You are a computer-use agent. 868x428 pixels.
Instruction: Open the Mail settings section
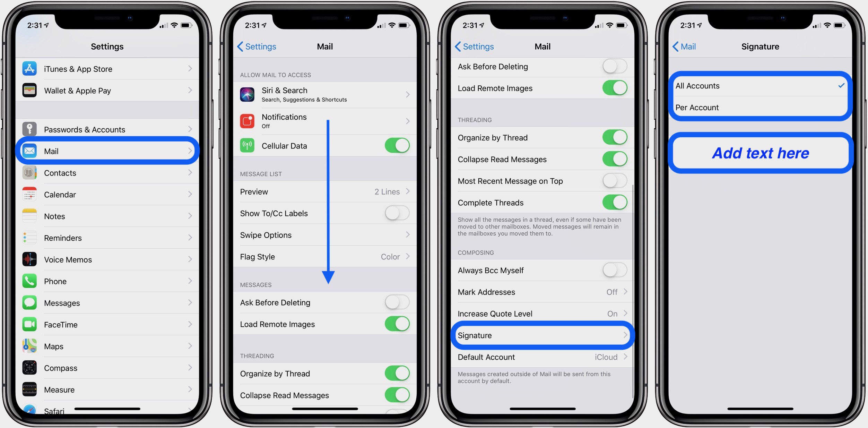(108, 151)
